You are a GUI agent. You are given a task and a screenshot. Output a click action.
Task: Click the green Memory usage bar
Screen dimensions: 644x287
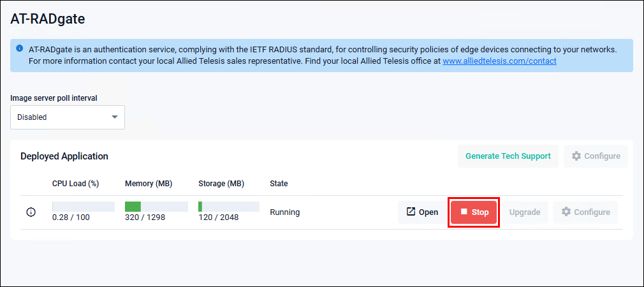click(133, 207)
